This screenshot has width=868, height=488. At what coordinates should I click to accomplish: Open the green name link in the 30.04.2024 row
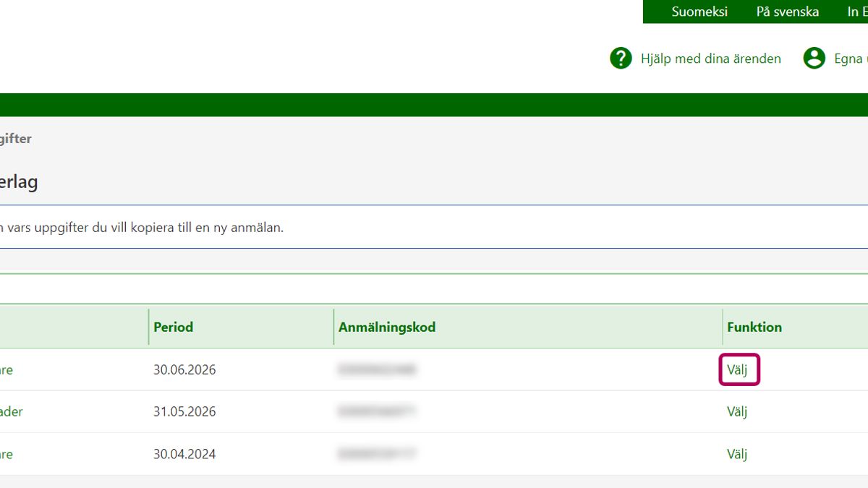point(7,454)
